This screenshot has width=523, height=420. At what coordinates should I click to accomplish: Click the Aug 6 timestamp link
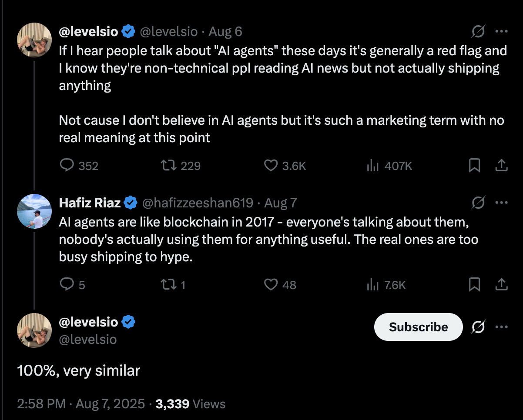tap(226, 31)
